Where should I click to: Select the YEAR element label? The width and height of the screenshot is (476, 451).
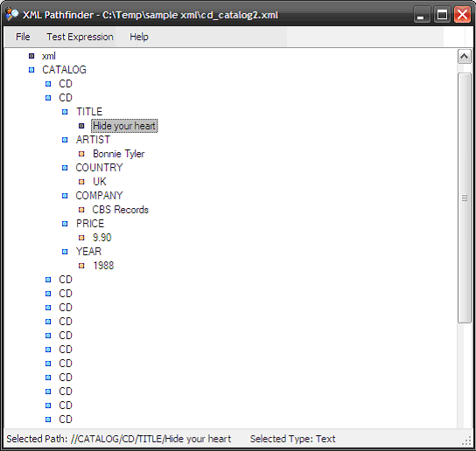click(x=88, y=252)
